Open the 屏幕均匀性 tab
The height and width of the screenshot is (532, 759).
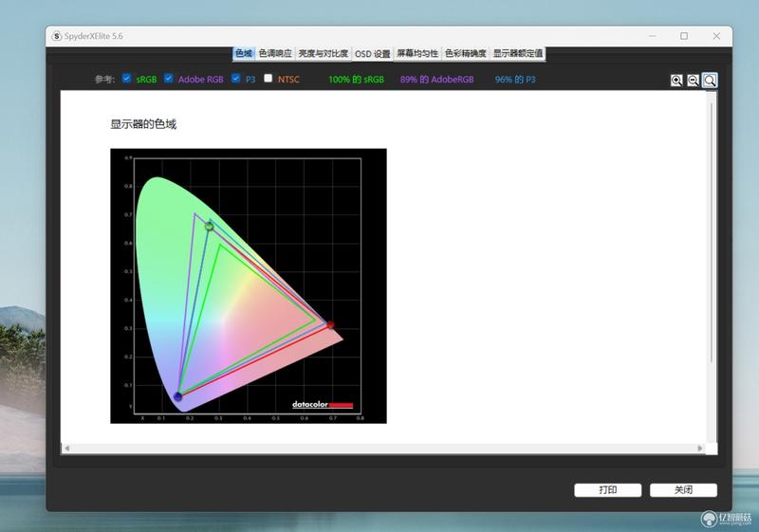tap(417, 53)
